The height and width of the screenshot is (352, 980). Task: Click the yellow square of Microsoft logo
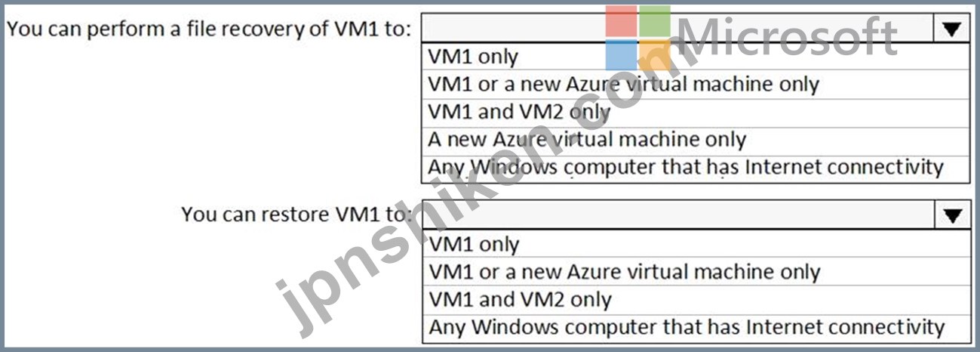655,55
